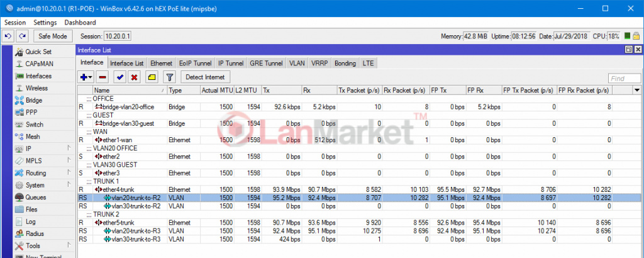The height and width of the screenshot is (258, 644).
Task: Switch to the EoIP Tunnel tab
Action: pos(196,64)
